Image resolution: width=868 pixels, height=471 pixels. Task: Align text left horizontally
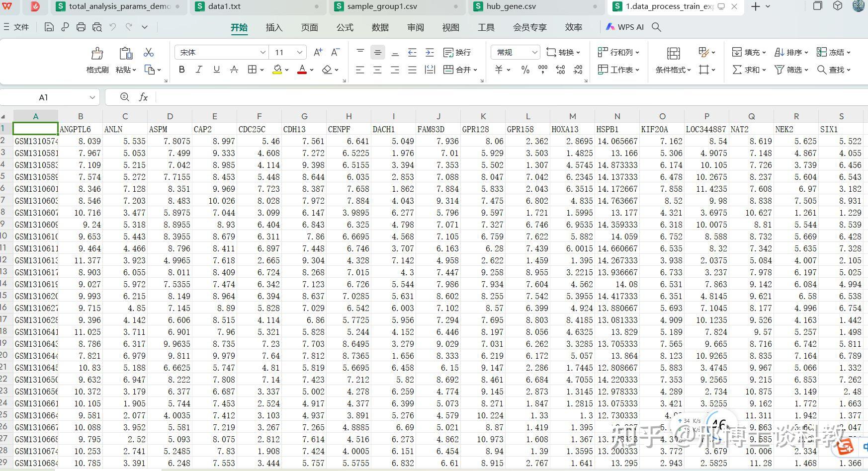coord(360,70)
